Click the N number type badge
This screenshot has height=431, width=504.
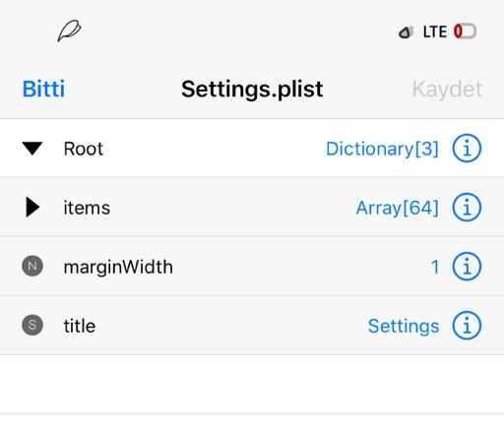32,266
